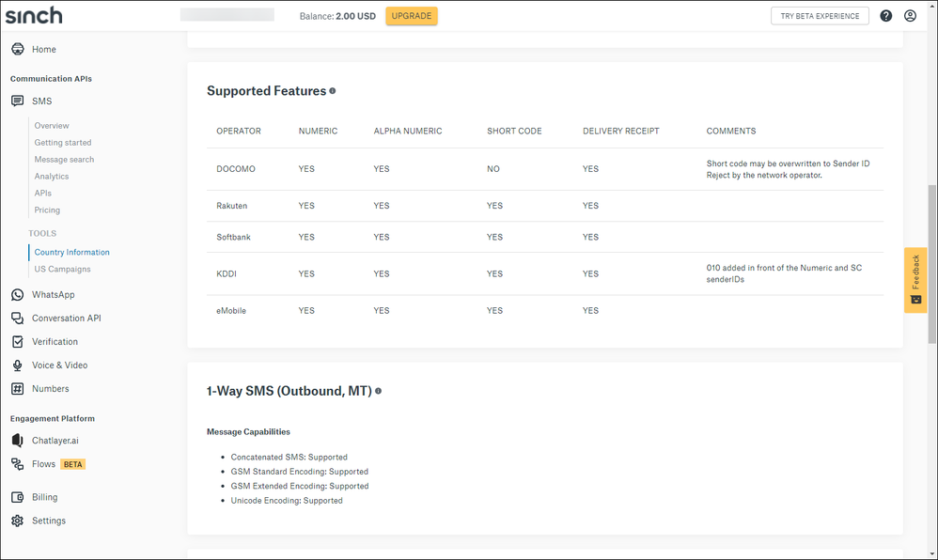Open Pricing under SMS

pos(47,210)
